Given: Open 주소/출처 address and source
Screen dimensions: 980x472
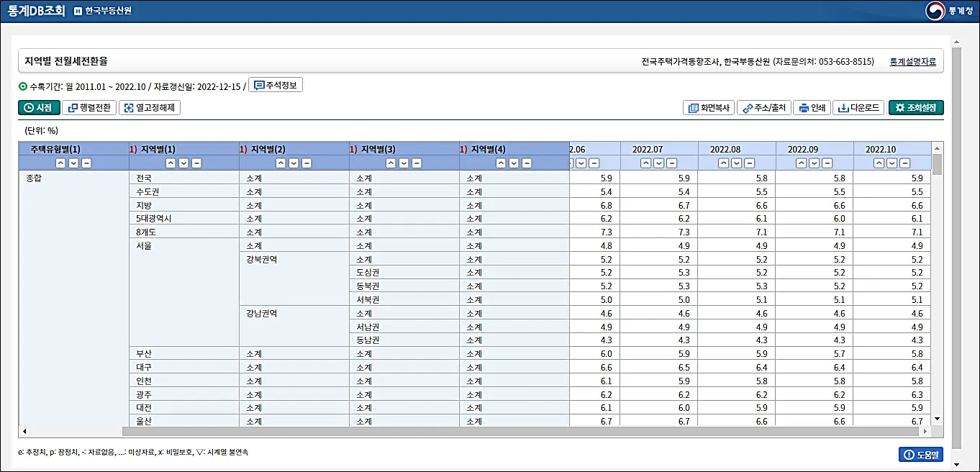Looking at the screenshot, I should pos(763,108).
